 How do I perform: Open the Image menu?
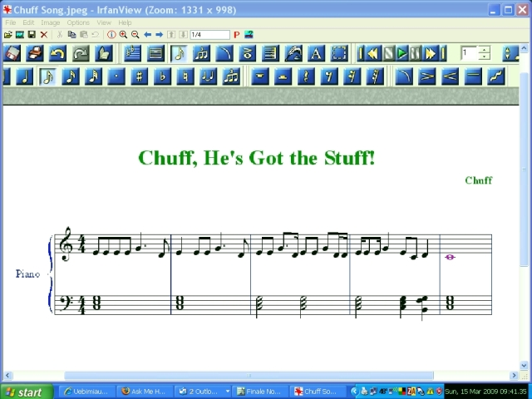click(x=50, y=22)
